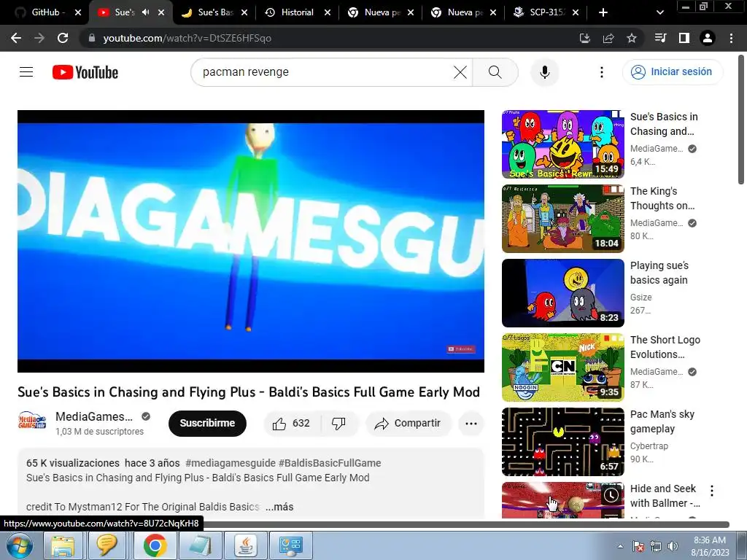Open YouTube settings three-dot menu

pos(602,72)
